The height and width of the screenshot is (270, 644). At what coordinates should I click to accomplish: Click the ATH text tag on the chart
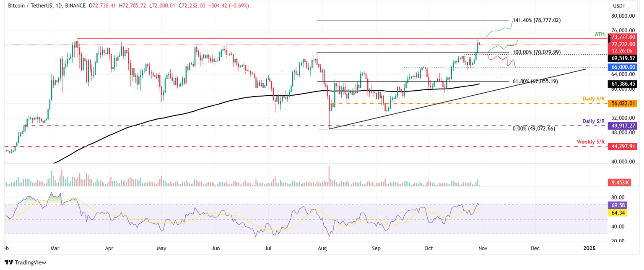pyautogui.click(x=599, y=35)
